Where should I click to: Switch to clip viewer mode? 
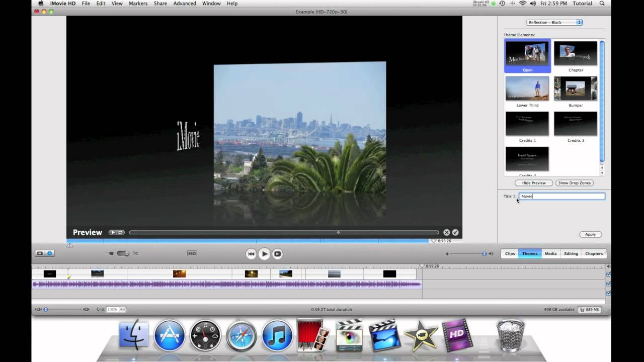[39, 253]
